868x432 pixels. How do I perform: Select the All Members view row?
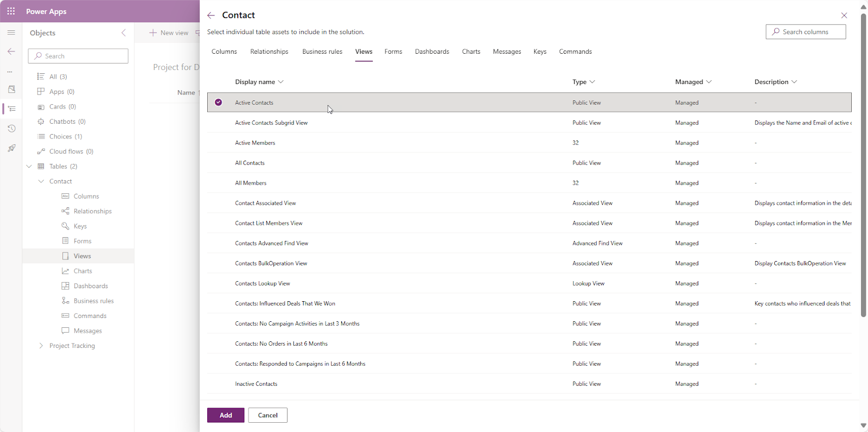coord(529,183)
